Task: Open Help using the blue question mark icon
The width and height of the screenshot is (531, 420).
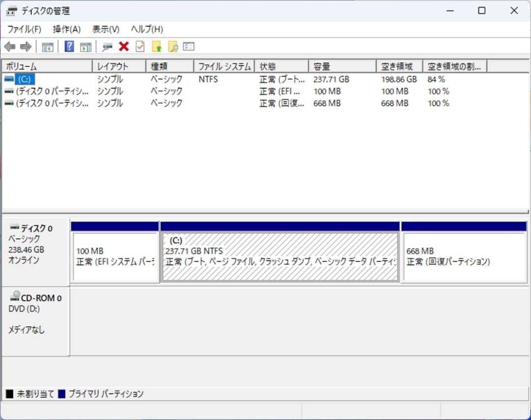Action: coord(69,46)
